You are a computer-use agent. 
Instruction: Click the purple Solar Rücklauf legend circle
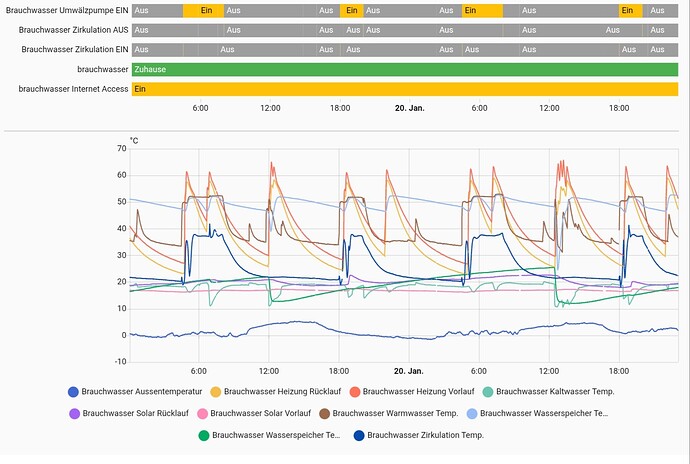[x=73, y=413]
